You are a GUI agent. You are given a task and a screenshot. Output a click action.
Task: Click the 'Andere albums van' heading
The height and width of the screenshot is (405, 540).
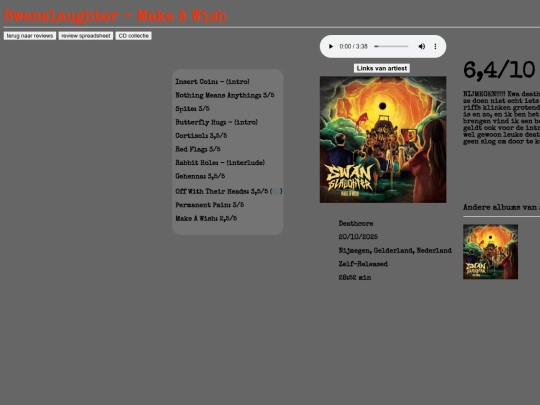[501, 207]
